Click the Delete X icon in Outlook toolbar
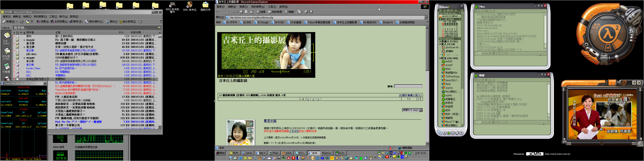This screenshot has width=644, height=161. coord(32,22)
